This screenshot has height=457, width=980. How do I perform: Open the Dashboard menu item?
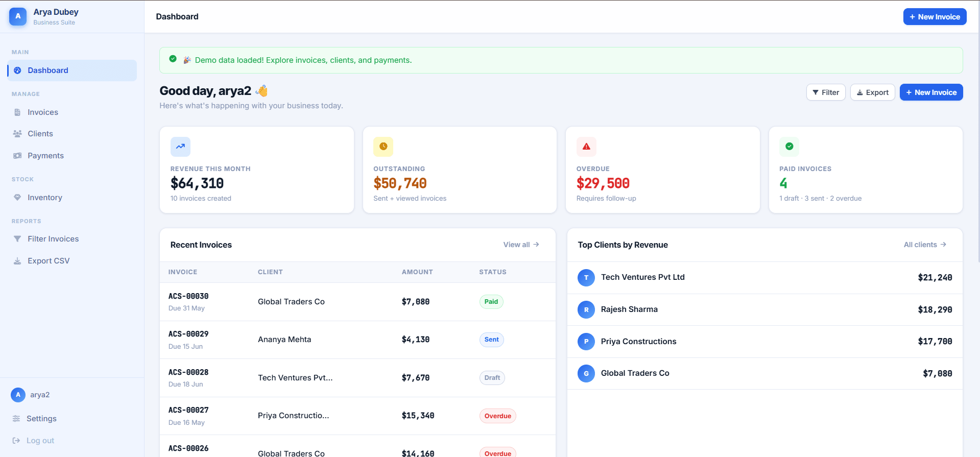point(72,70)
